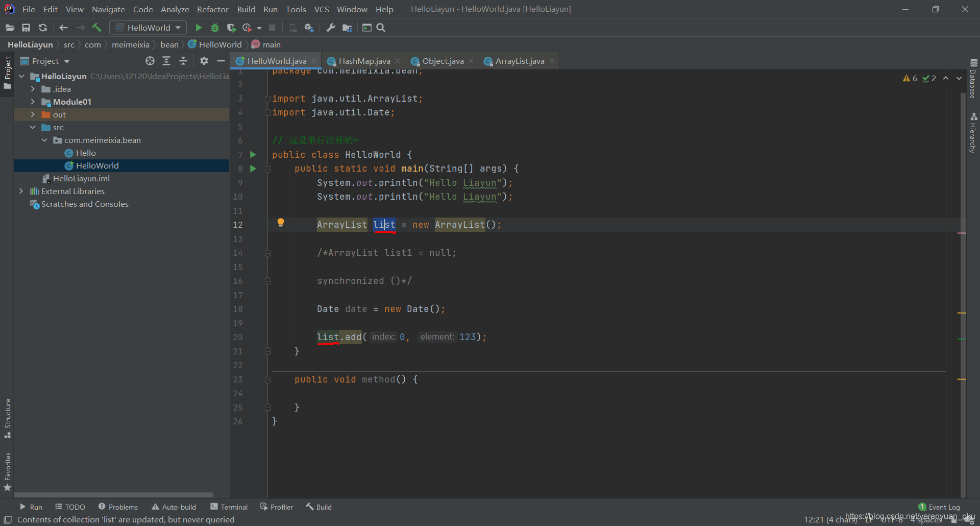
Task: Click the warnings count indicator
Action: 910,78
